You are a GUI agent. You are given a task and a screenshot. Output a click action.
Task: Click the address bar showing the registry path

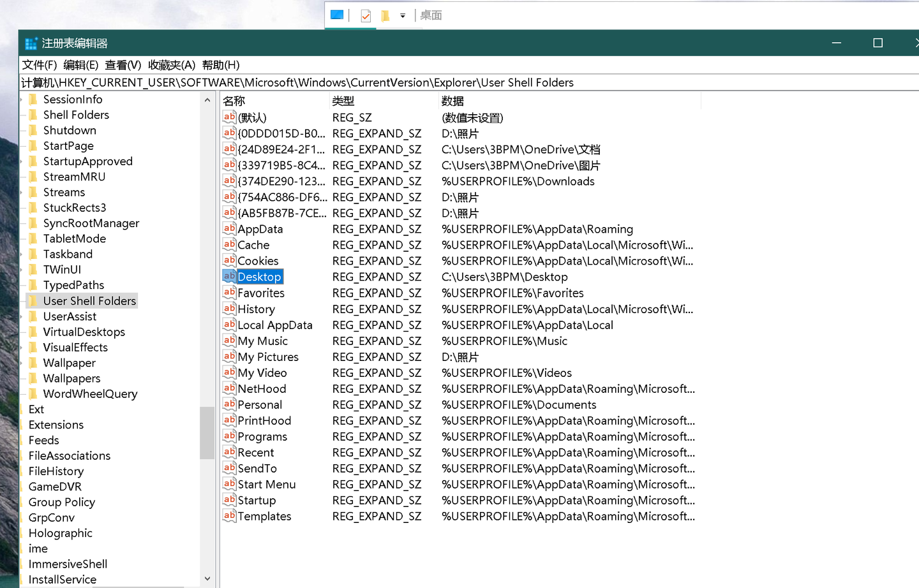click(x=300, y=82)
